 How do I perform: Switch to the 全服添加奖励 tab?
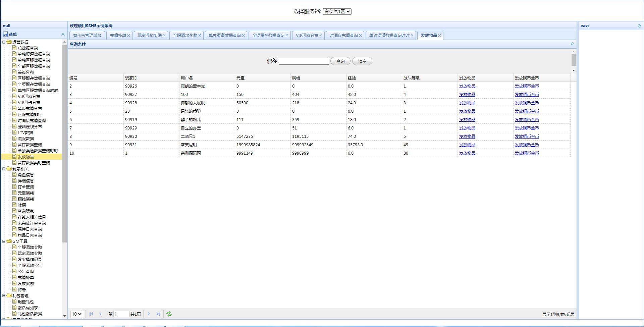(185, 36)
